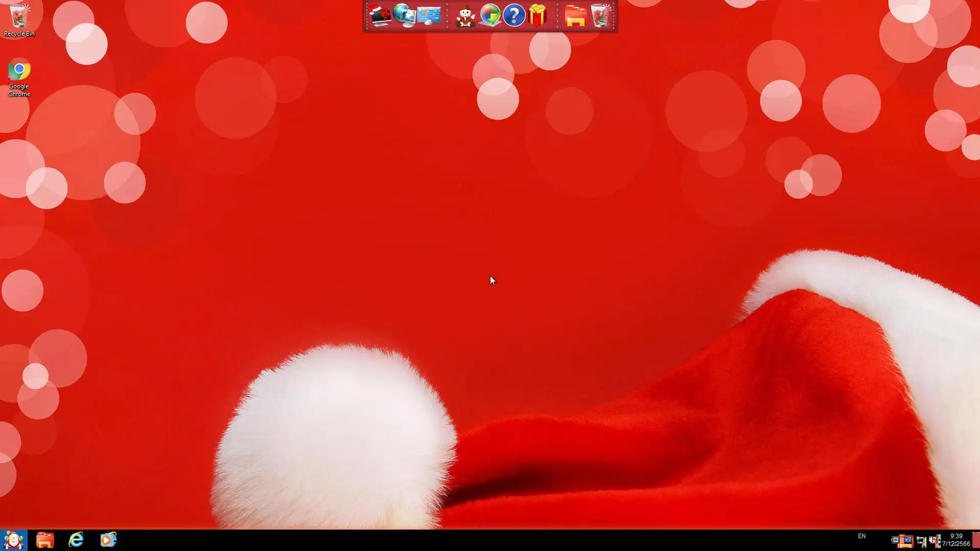The height and width of the screenshot is (551, 980).
Task: Click the Show Desktop strip
Action: pyautogui.click(x=976, y=540)
